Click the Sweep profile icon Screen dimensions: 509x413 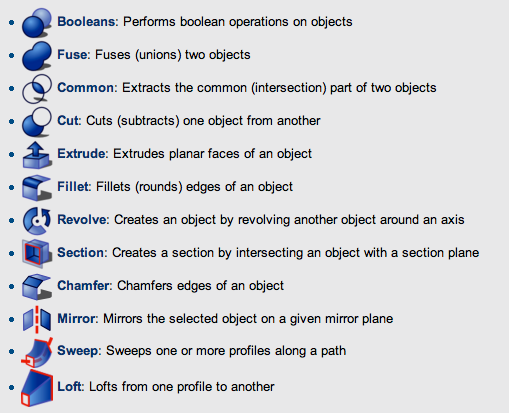pyautogui.click(x=37, y=352)
